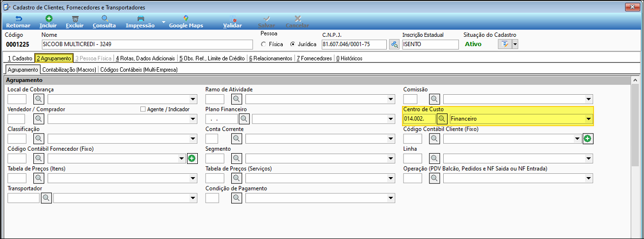Expand the Ramo de Atividade dropdown
The image size is (644, 239).
(x=391, y=100)
